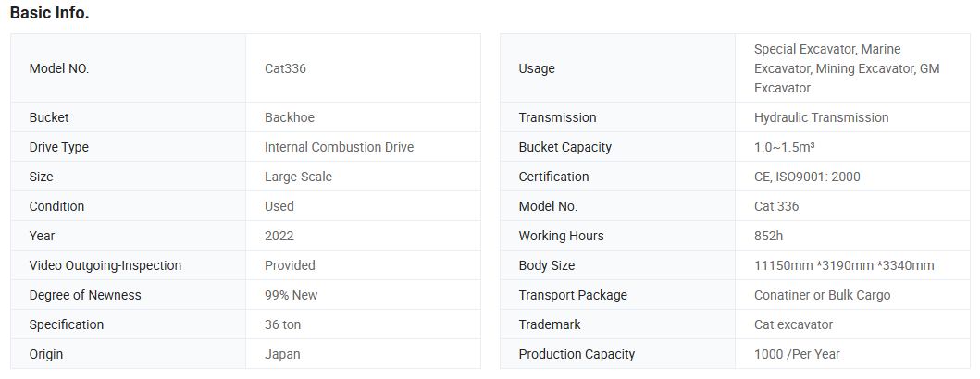Click the "Cat 336" value with a space
This screenshot has width=980, height=379.
click(776, 206)
